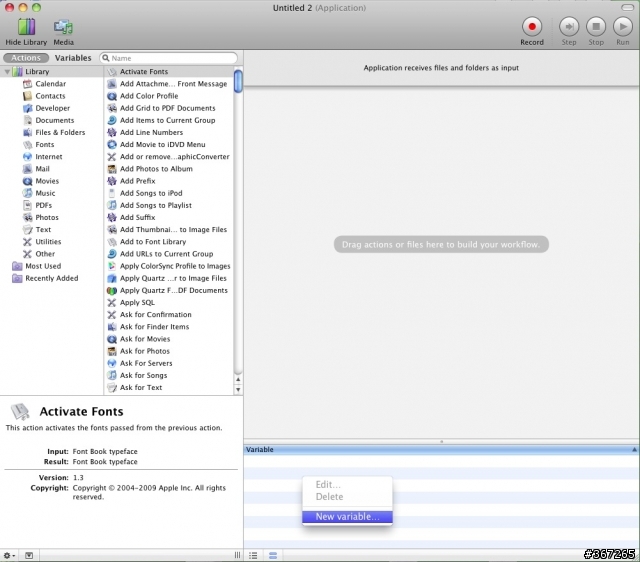Open the Recently Added smart folder
The image size is (640, 562).
[45, 278]
